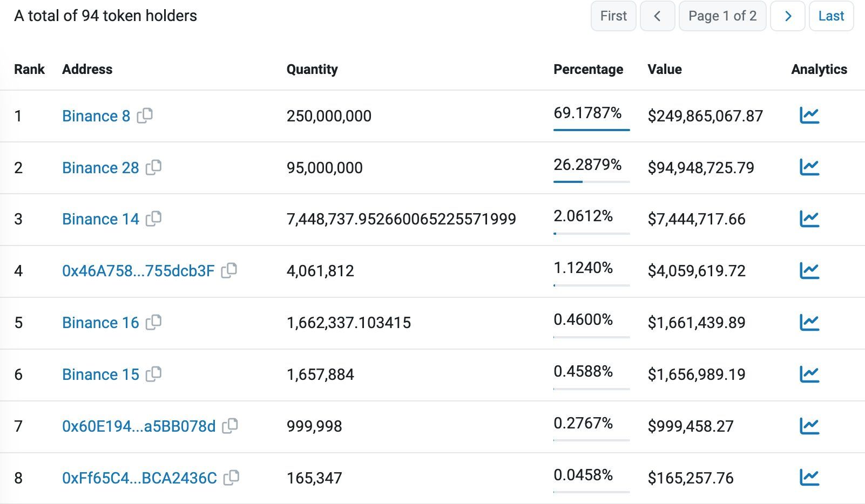Open analytics chart for Binance 14 row
This screenshot has height=504, width=865.
809,219
